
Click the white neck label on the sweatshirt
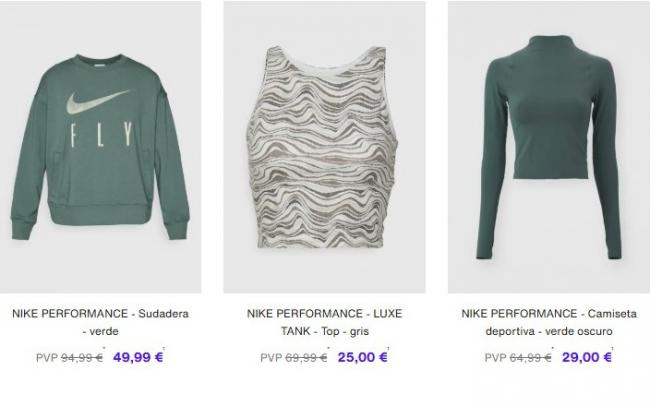pyautogui.click(x=100, y=66)
